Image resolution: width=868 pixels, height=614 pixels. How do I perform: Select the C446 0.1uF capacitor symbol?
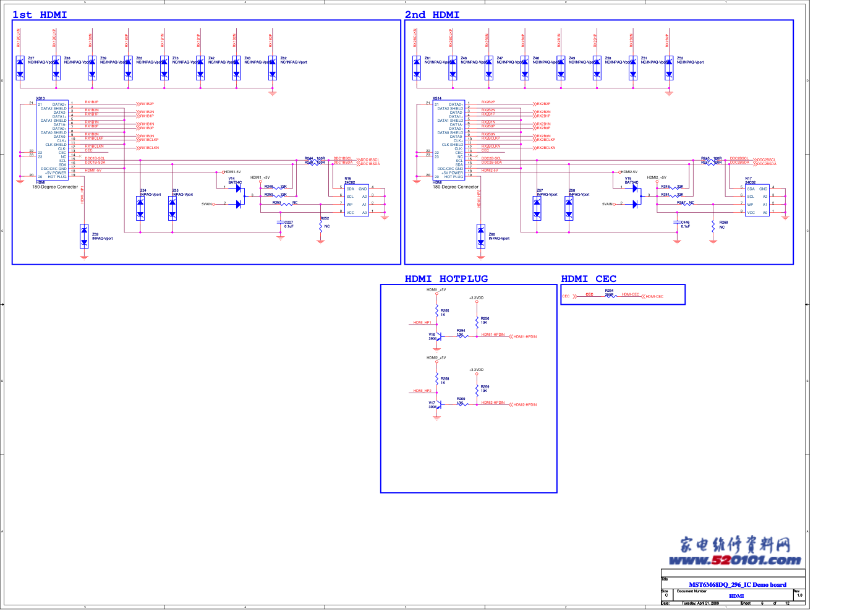point(677,223)
